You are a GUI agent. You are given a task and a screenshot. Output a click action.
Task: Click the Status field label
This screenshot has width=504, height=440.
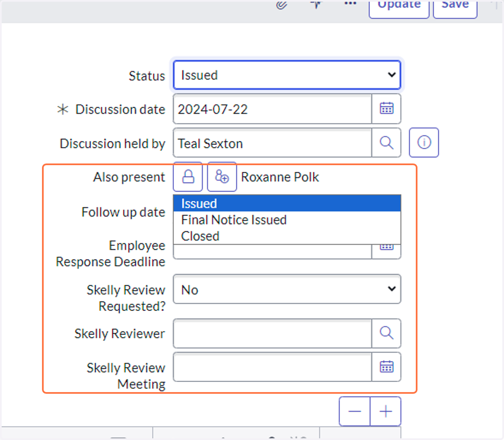(147, 76)
